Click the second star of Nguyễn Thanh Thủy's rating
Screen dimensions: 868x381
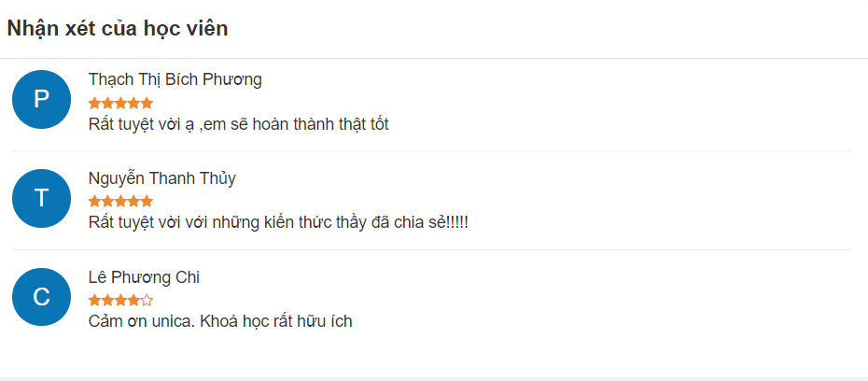point(107,201)
